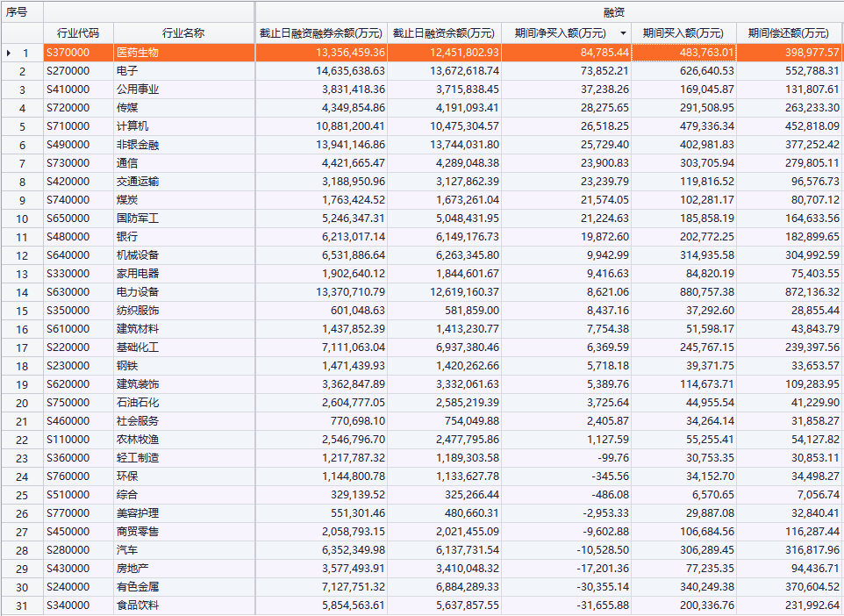Click the 期间买入额(万元) column header
This screenshot has width=844, height=616.
(683, 33)
